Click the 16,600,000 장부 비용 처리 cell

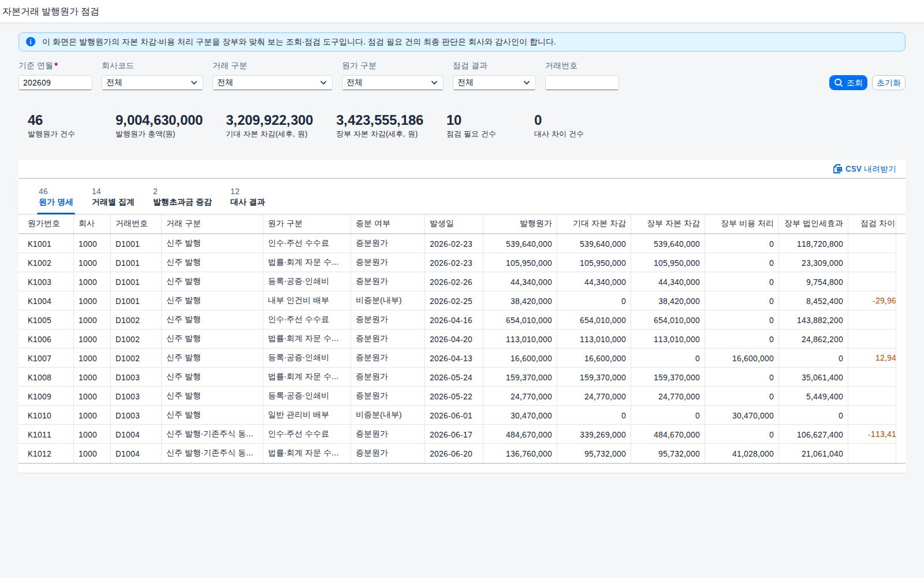742,358
